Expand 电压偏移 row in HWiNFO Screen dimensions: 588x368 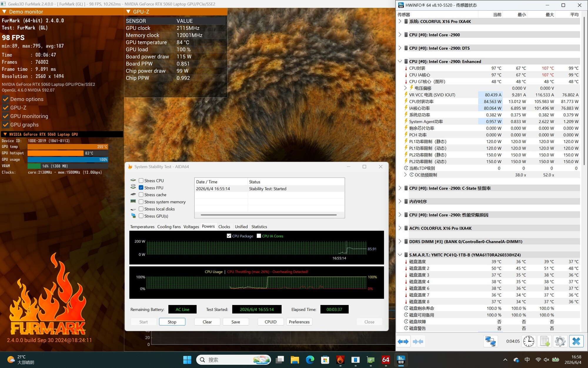coord(405,88)
